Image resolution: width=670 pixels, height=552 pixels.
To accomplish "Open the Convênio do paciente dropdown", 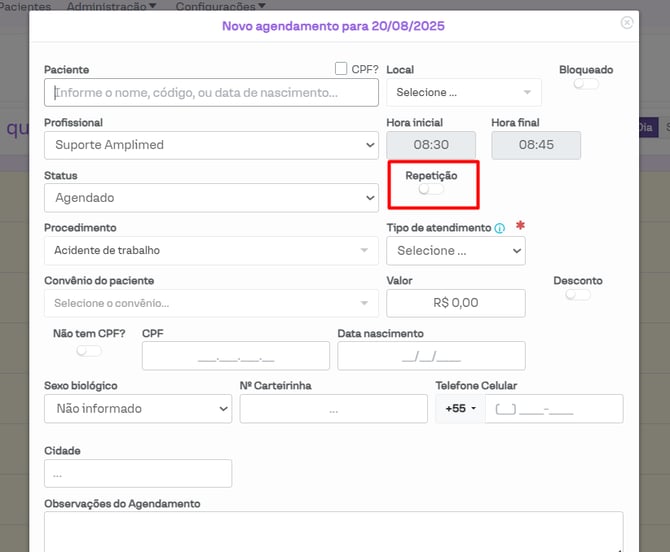I will click(x=211, y=303).
